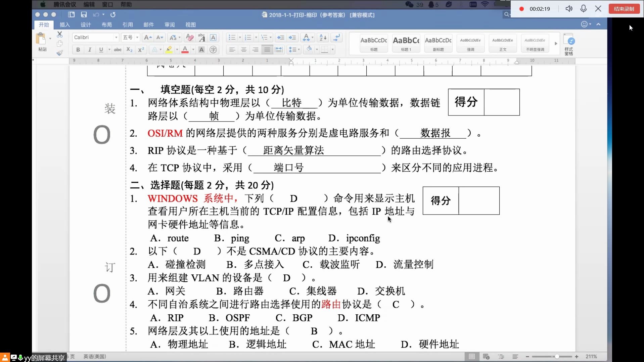Viewport: 644px width, 362px height.
Task: Expand the numbered list dropdown arrow
Action: click(x=256, y=37)
